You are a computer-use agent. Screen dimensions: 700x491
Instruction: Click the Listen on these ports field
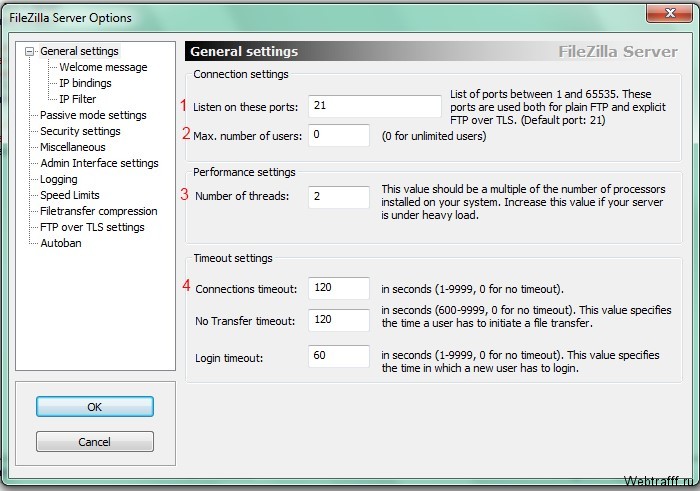pyautogui.click(x=375, y=106)
